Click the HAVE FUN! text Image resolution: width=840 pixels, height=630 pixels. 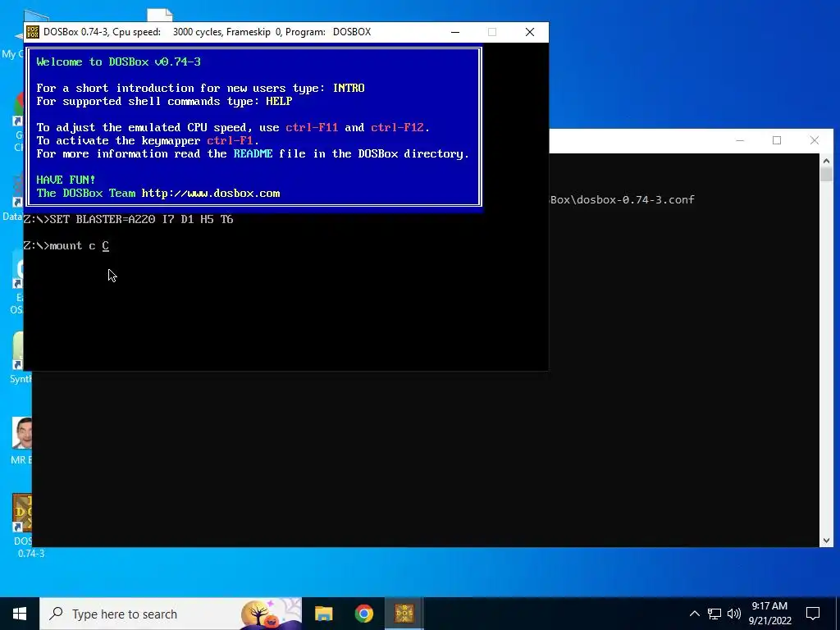tap(66, 180)
